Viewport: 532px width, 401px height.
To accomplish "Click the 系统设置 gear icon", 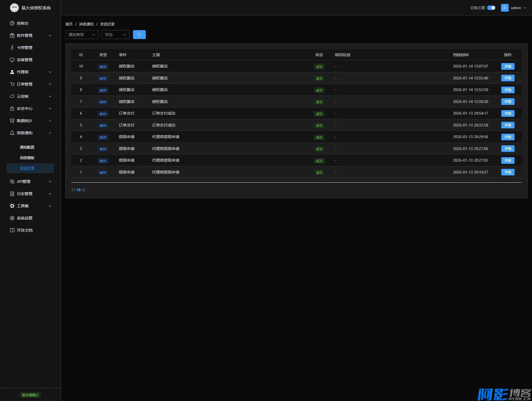I will 12,218.
